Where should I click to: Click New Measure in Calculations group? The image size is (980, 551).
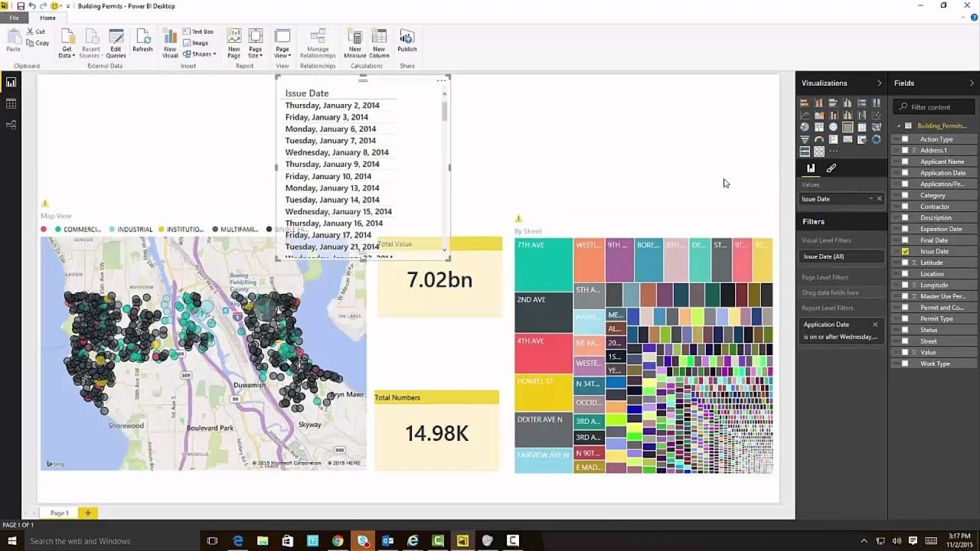coord(354,43)
